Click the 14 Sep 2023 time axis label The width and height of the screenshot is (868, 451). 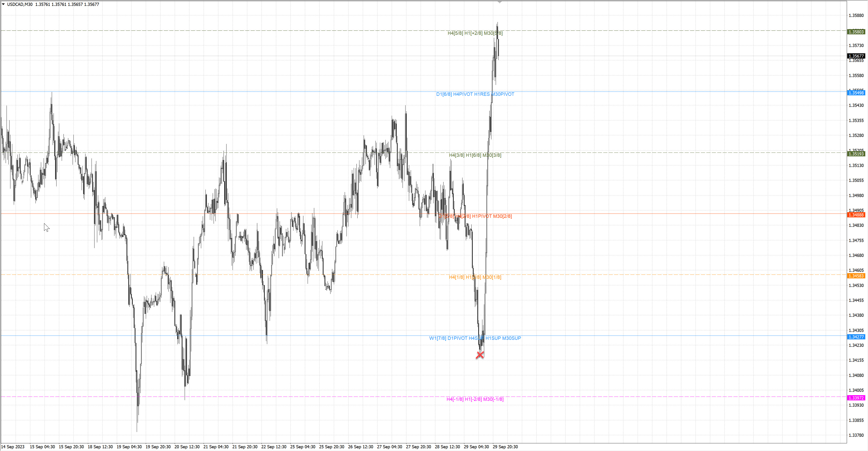pyautogui.click(x=13, y=447)
